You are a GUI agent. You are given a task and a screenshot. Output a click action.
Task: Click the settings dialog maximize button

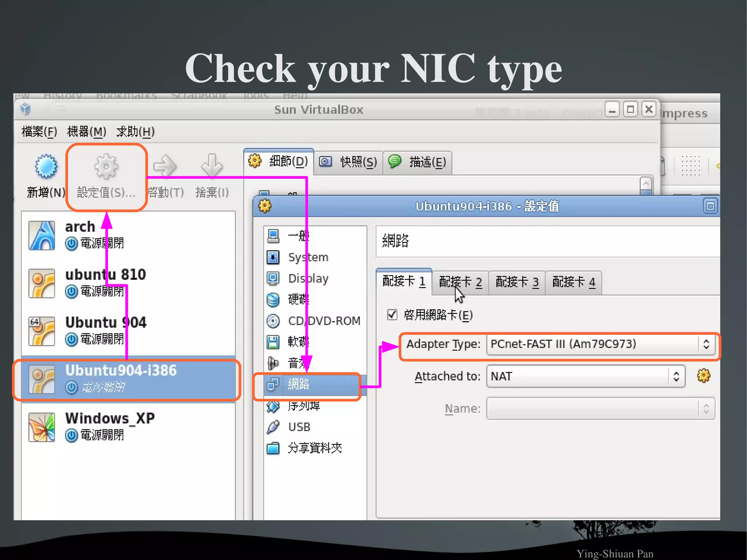[710, 206]
